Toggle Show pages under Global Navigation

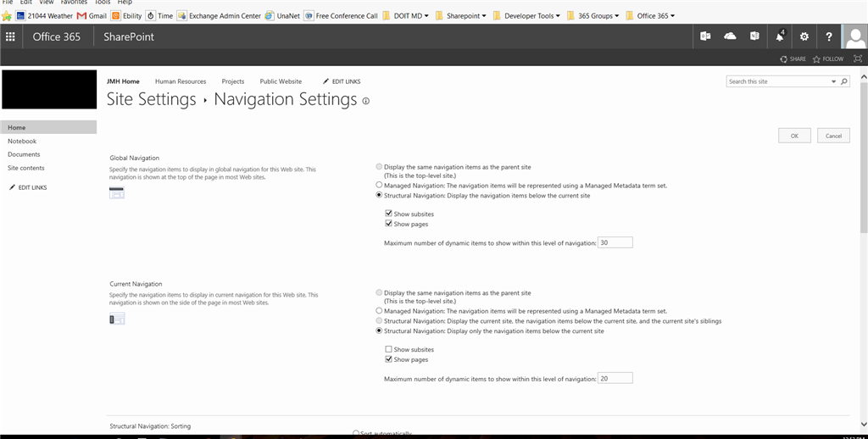pos(388,224)
